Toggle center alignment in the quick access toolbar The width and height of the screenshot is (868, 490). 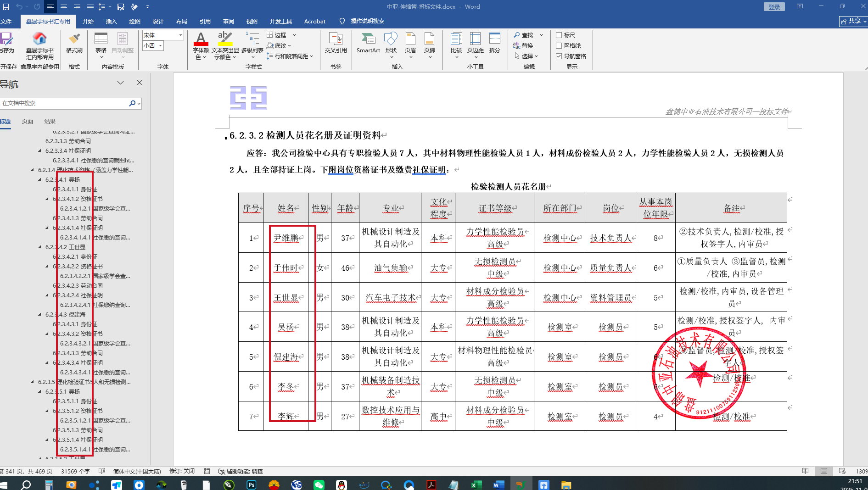(64, 7)
